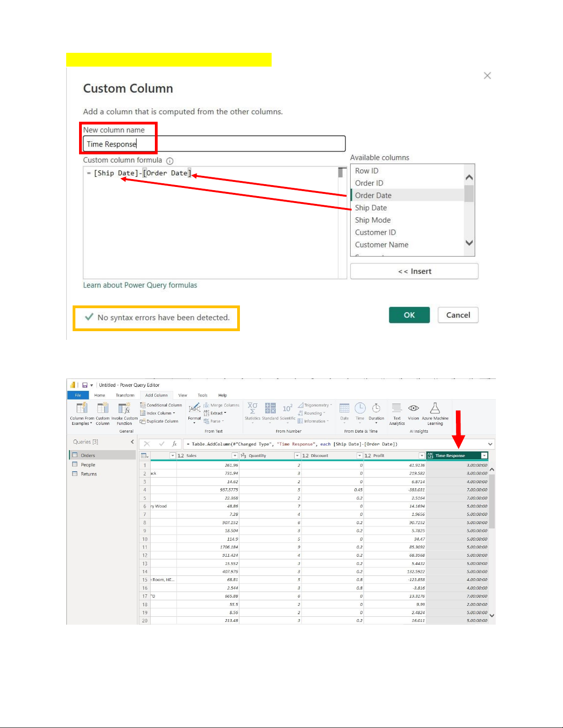
Task: Select the Duration stopwatch icon
Action: point(376,408)
